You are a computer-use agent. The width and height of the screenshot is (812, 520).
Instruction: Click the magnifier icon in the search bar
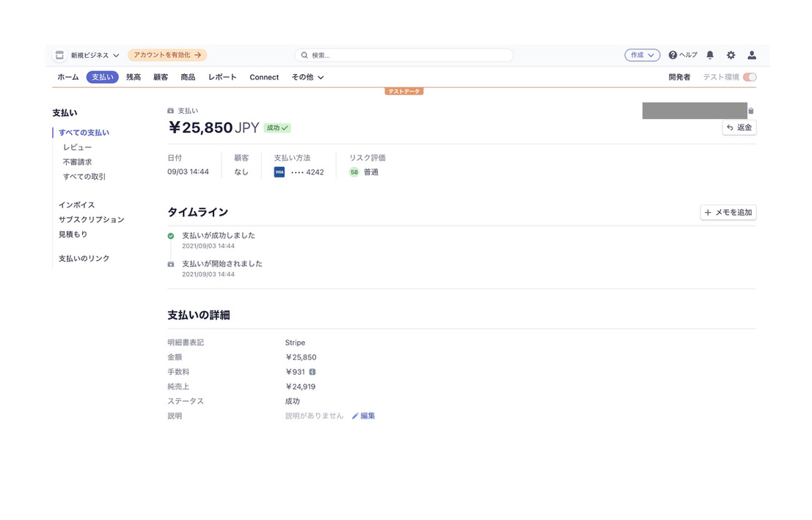click(304, 54)
